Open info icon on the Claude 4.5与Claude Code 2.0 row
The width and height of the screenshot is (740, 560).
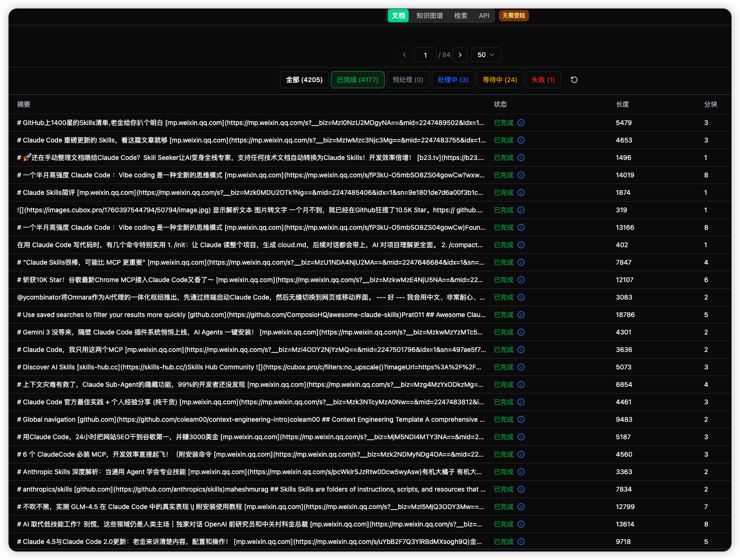521,542
